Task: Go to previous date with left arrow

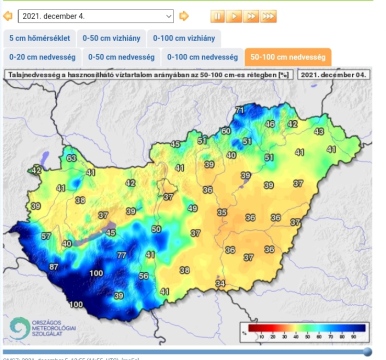Action: point(8,16)
